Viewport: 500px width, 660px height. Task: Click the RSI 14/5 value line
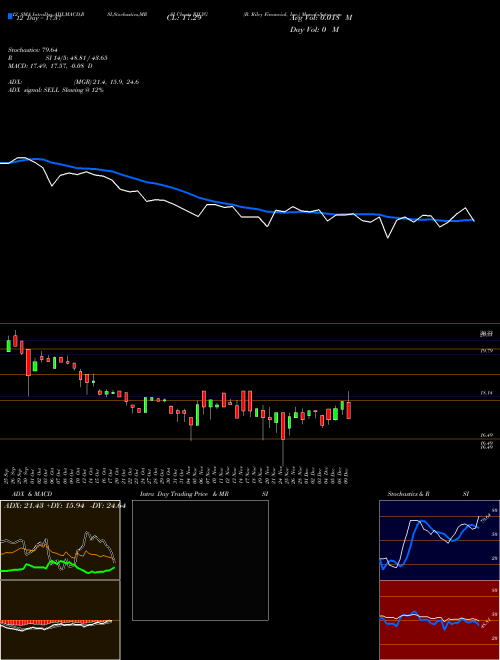tap(57, 58)
